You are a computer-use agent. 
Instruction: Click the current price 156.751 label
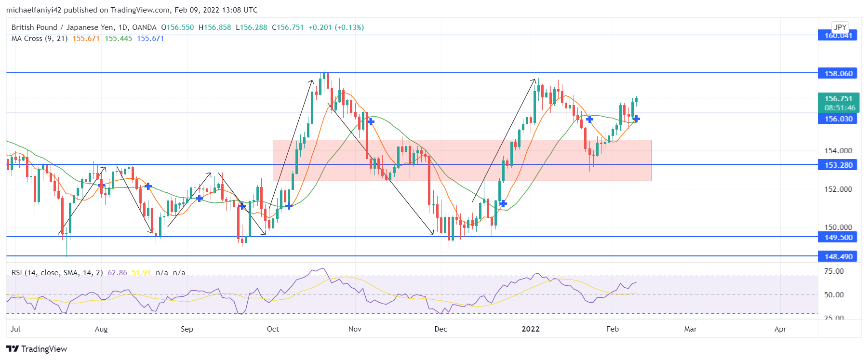coord(838,98)
